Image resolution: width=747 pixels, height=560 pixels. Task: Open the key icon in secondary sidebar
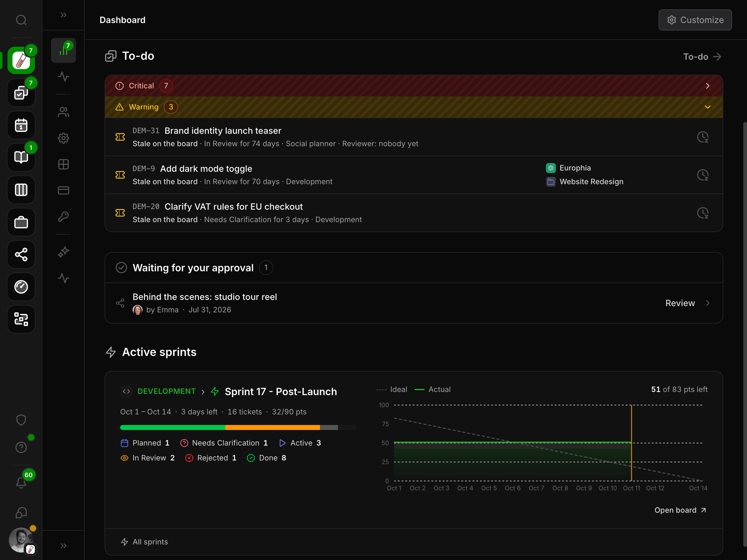[x=63, y=216]
